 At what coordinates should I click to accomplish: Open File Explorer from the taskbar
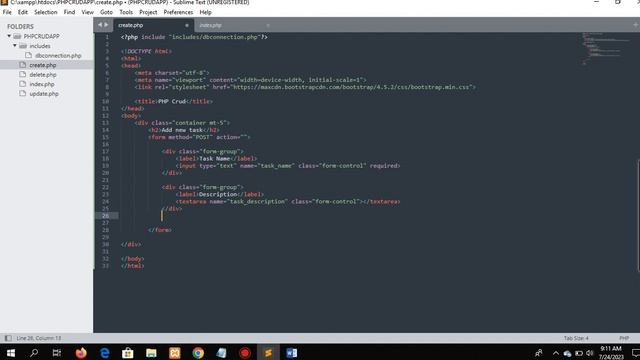151,353
